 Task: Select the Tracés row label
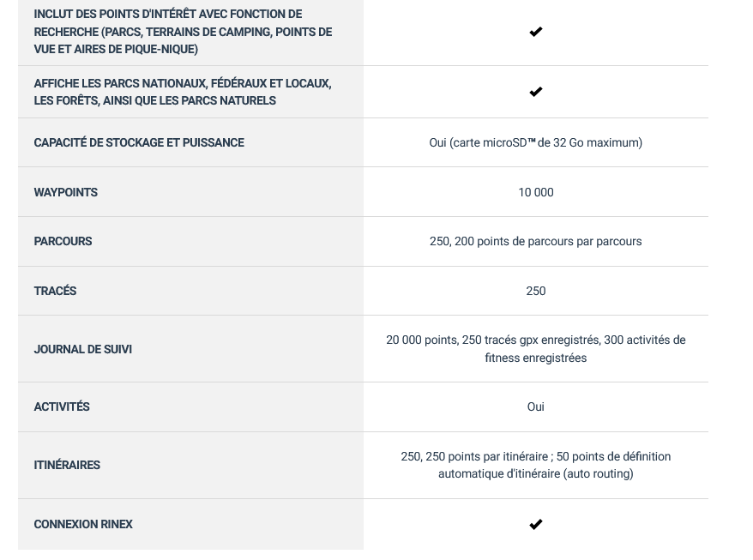coord(55,291)
